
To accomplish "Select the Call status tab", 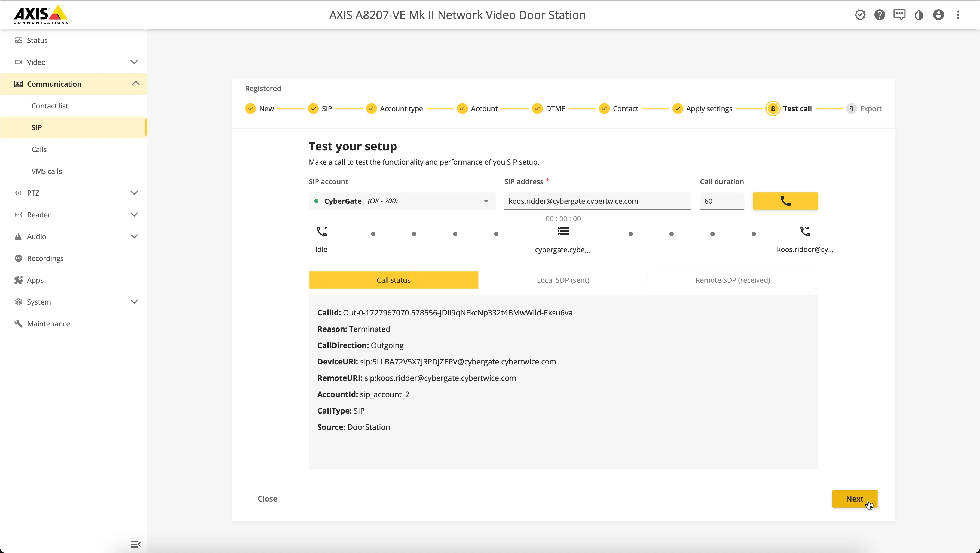I will click(393, 280).
